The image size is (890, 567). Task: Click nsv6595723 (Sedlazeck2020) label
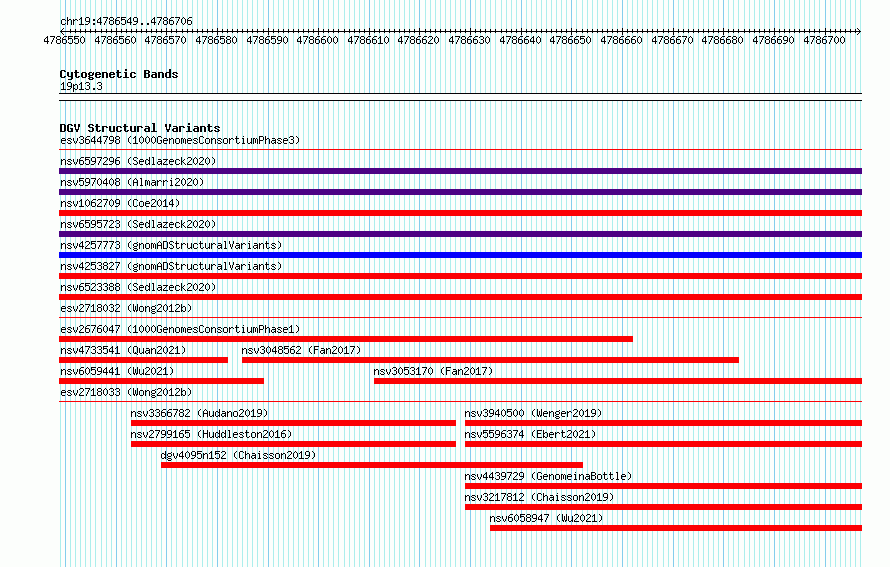coord(138,224)
